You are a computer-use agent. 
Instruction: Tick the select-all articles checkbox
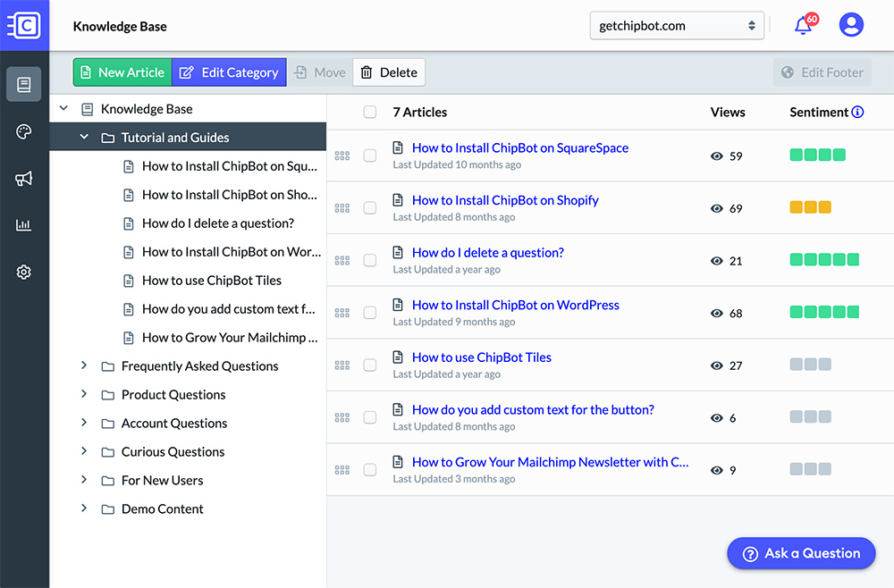(x=370, y=113)
